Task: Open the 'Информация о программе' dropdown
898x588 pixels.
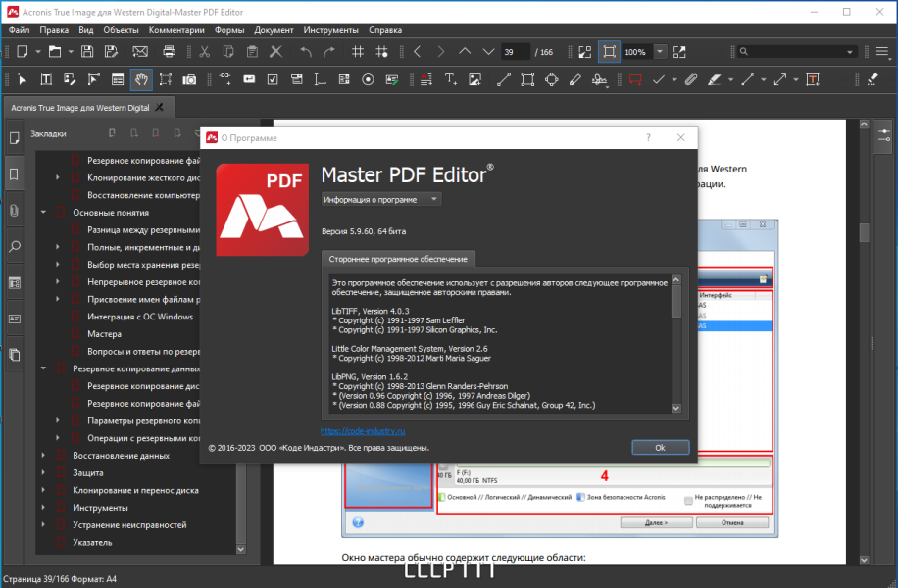Action: (381, 199)
